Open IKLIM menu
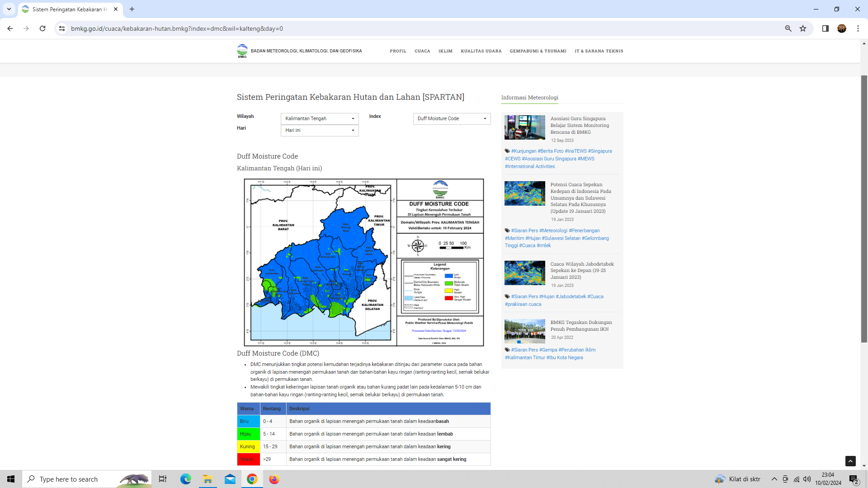Image resolution: width=868 pixels, height=488 pixels. coord(445,51)
